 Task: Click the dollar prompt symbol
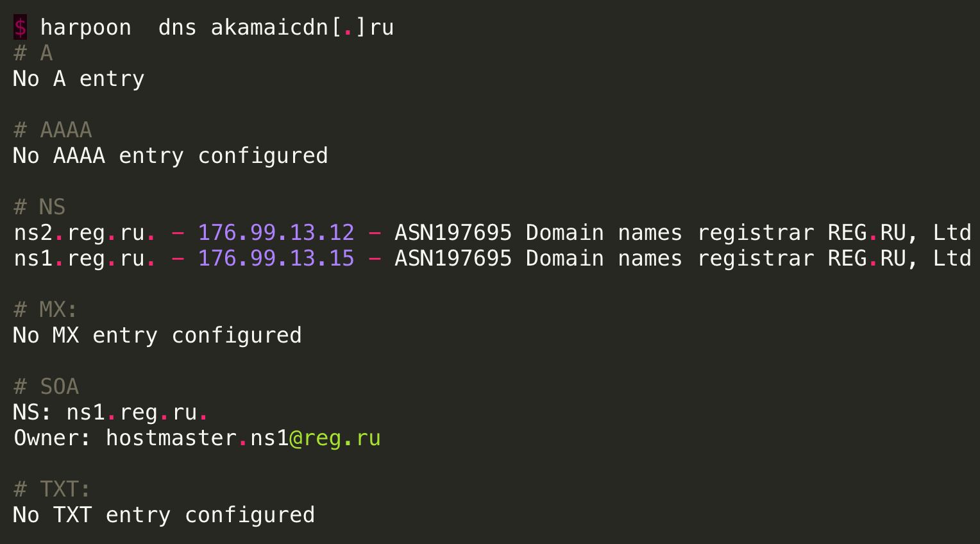20,28
